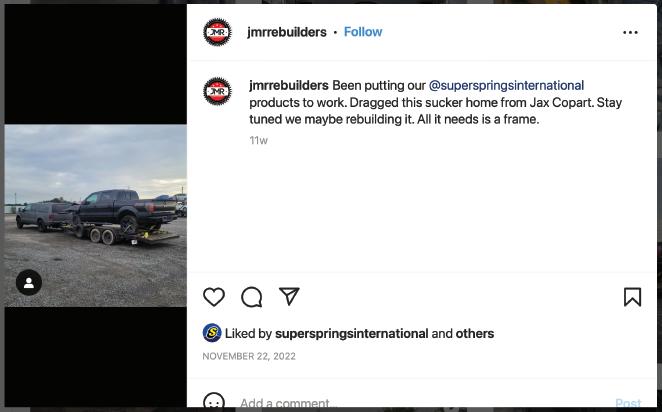Click the JMR avatar beside the caption
662x412 pixels.
217,91
